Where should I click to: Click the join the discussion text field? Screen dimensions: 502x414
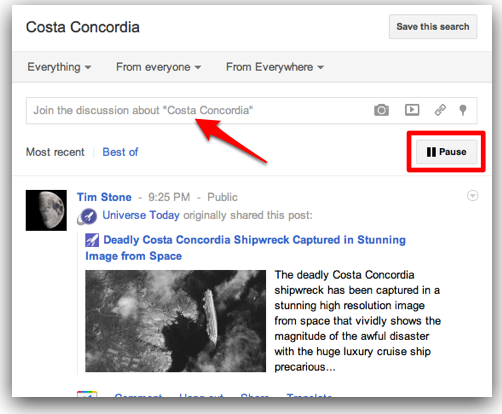[252, 110]
